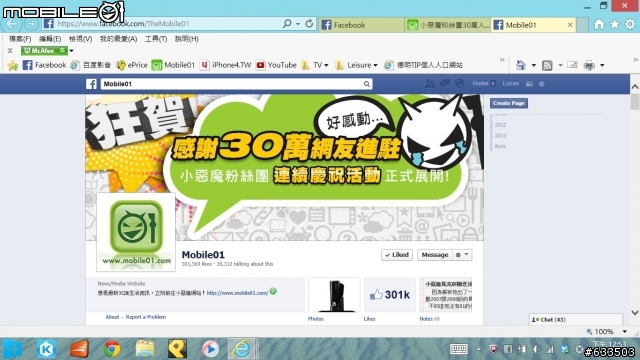Refresh the page with the reload icon
This screenshot has width=640, height=360.
(x=309, y=24)
